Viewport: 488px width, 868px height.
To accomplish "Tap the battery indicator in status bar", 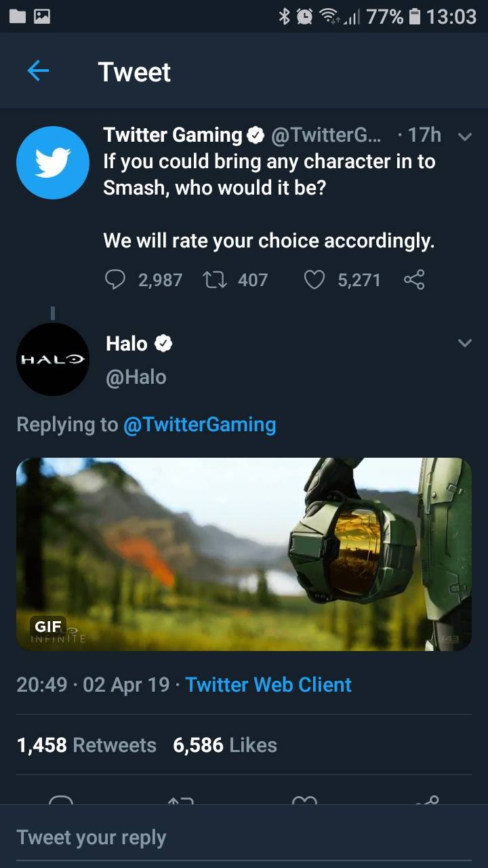I will click(415, 16).
